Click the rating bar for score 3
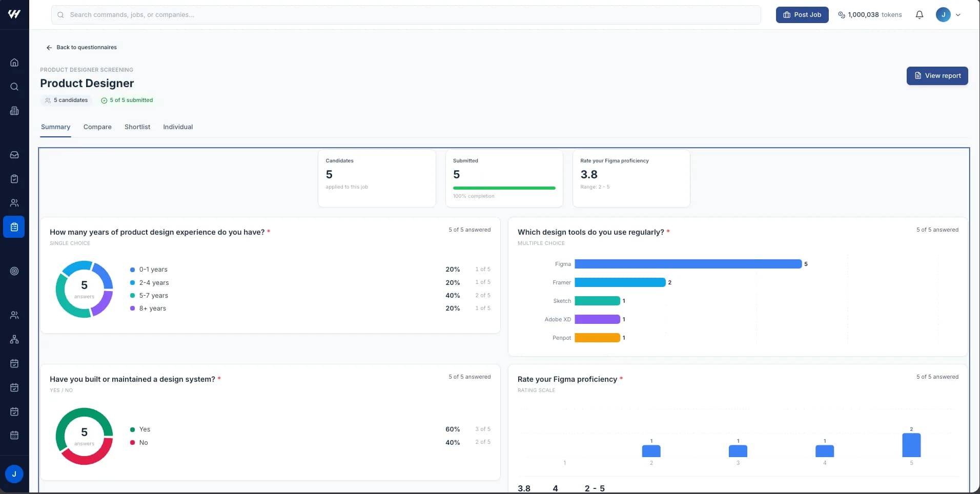The width and height of the screenshot is (980, 494). 738,451
